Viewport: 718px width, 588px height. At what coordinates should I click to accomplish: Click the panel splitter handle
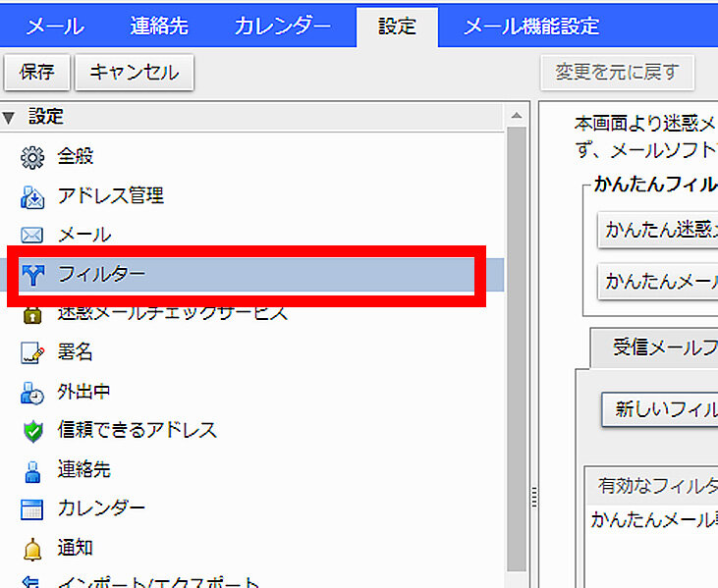coord(534,498)
